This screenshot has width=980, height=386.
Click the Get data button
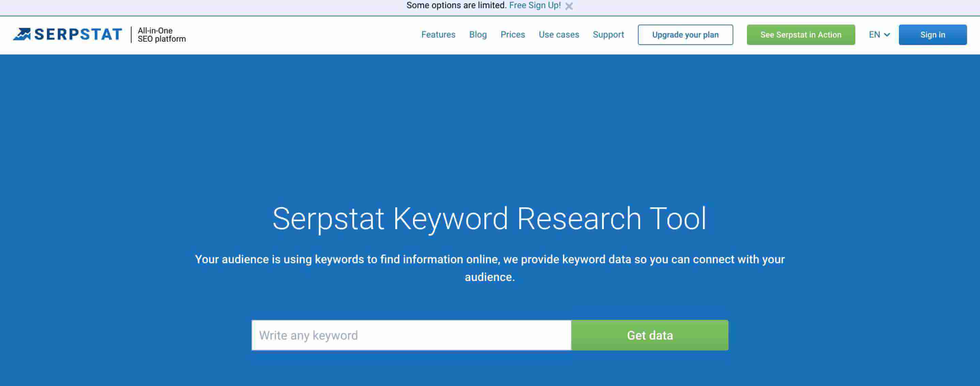[650, 335]
